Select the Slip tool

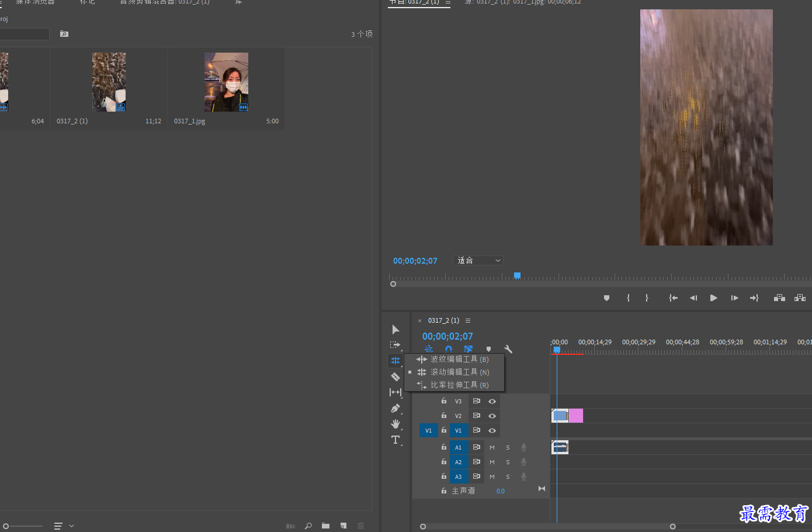click(x=395, y=392)
